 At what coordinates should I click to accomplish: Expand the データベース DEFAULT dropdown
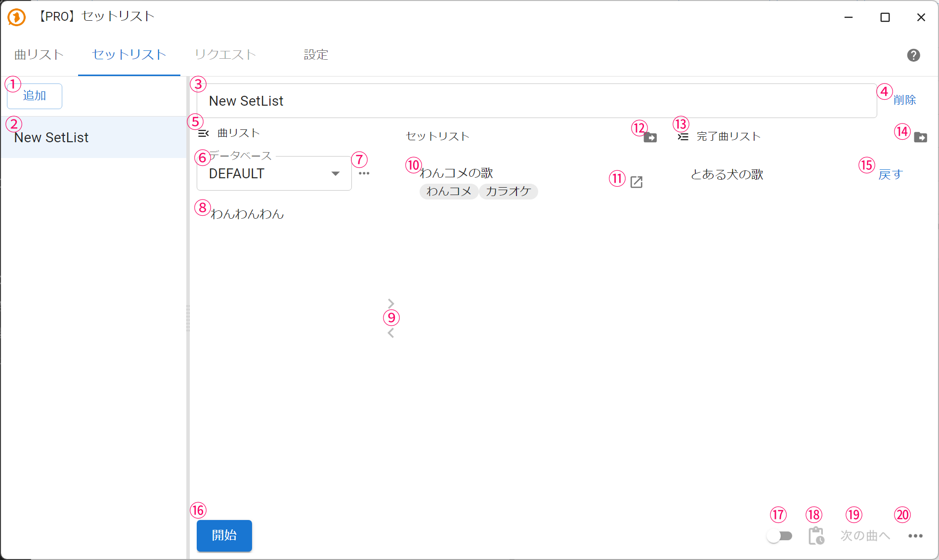335,174
